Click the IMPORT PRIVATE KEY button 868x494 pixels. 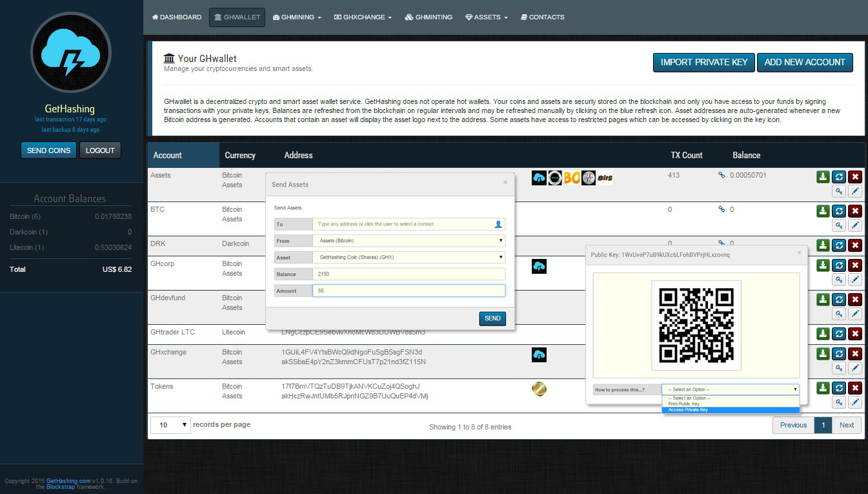[704, 62]
